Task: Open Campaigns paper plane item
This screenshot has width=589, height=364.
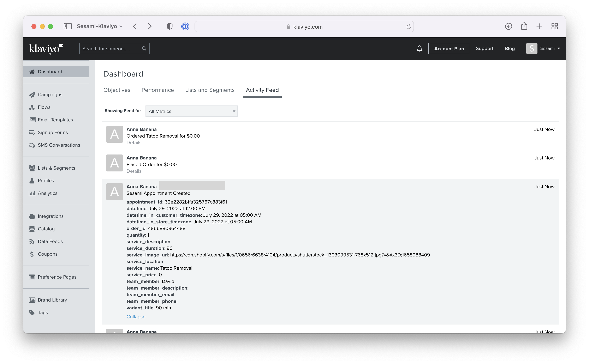Action: (50, 95)
